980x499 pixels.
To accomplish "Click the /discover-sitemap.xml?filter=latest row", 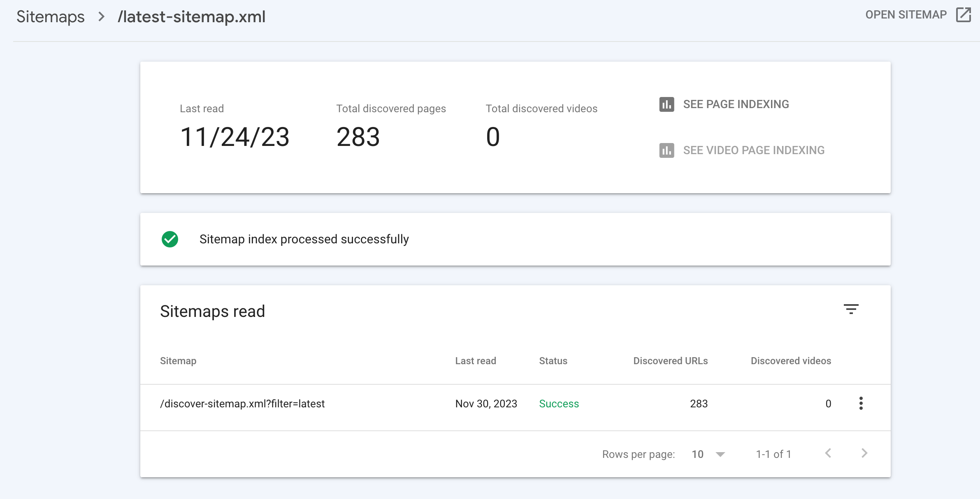I will coord(515,407).
